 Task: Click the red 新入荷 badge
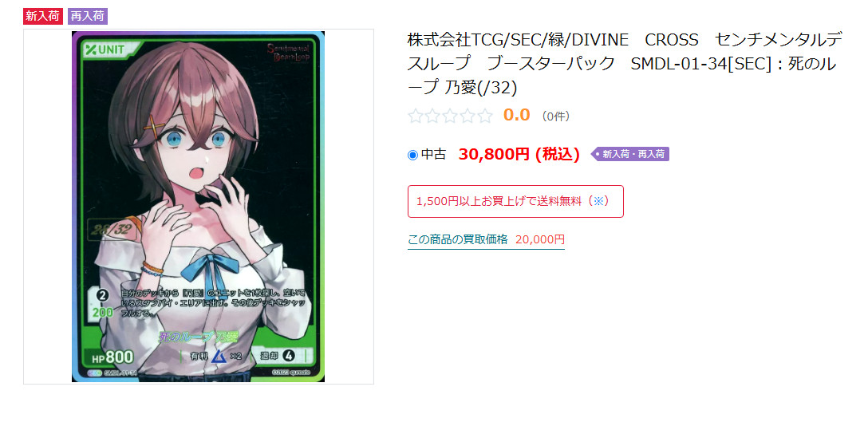(x=42, y=16)
